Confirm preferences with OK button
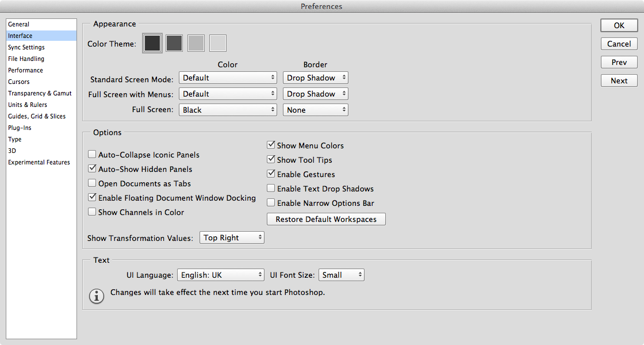Screen dimensions: 644x345 [x=619, y=25]
